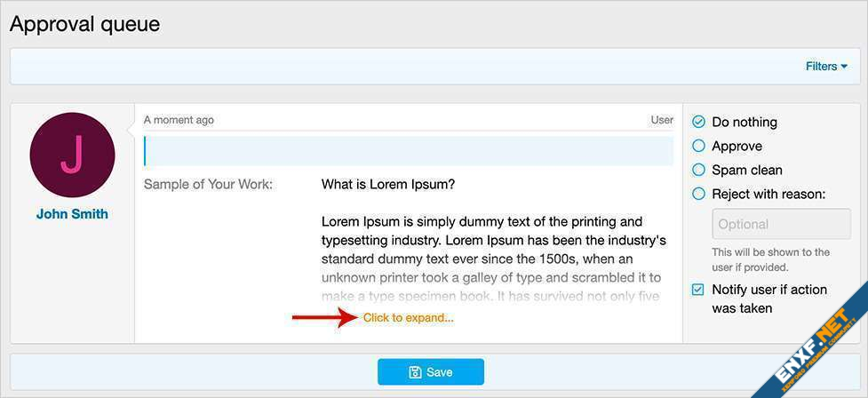Focus the 'Optional' rejection reason field

(x=780, y=224)
